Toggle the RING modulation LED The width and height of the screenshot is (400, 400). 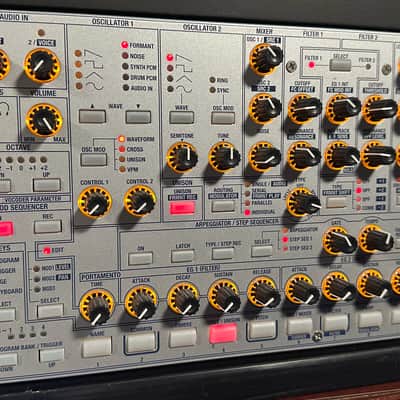coord(212,80)
